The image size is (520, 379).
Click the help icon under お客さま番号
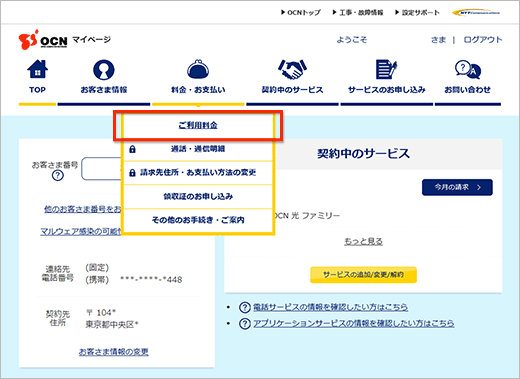[x=58, y=175]
